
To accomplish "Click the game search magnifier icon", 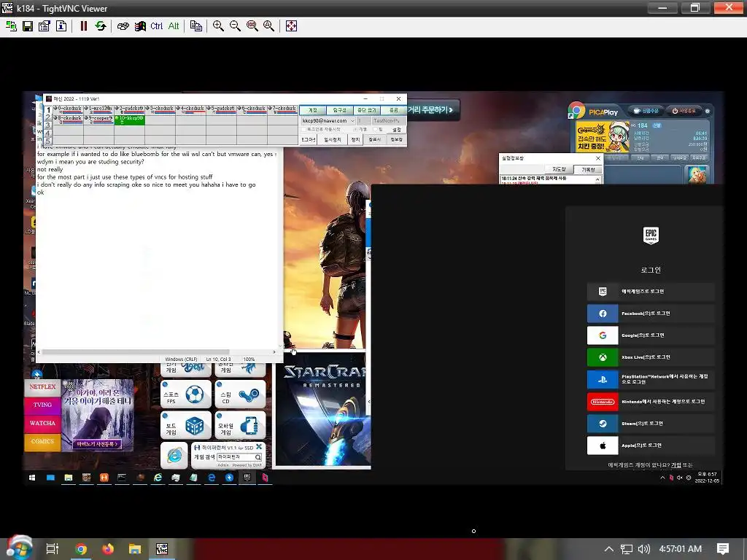I will point(258,457).
